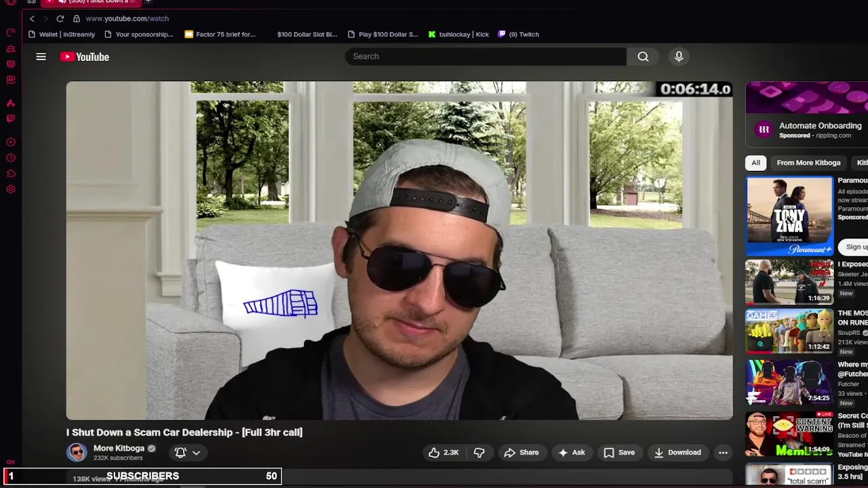Screen dimensions: 868x488
Task: Open history clock icon in sidebar
Action: point(11,158)
